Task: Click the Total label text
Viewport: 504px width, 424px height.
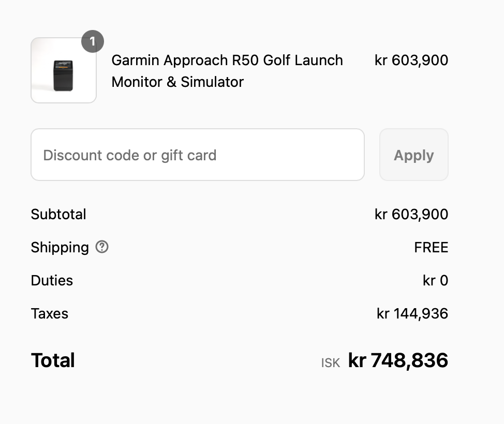Action: pos(53,360)
